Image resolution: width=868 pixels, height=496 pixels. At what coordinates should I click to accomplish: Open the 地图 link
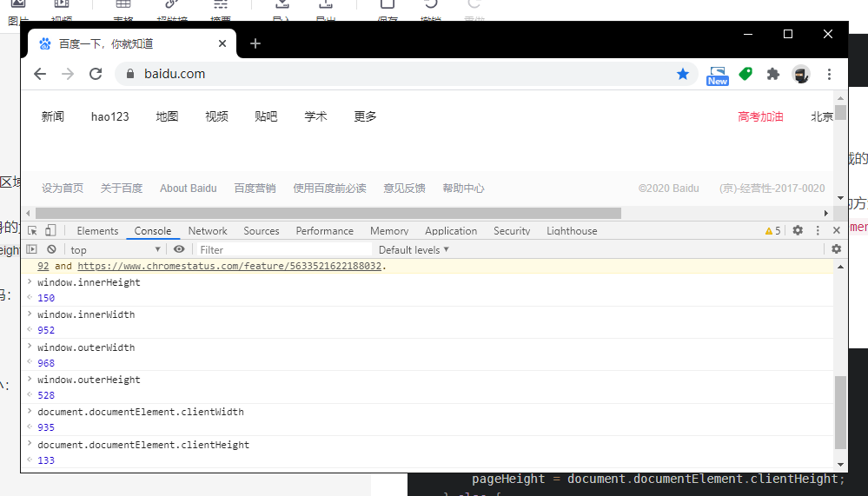click(167, 116)
